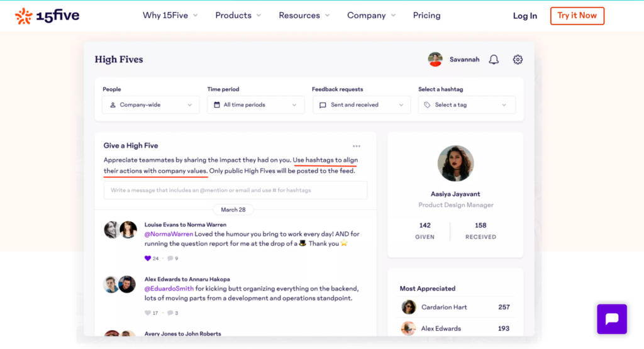Click the person icon in People dropdown
This screenshot has height=349, width=644.
coord(113,105)
